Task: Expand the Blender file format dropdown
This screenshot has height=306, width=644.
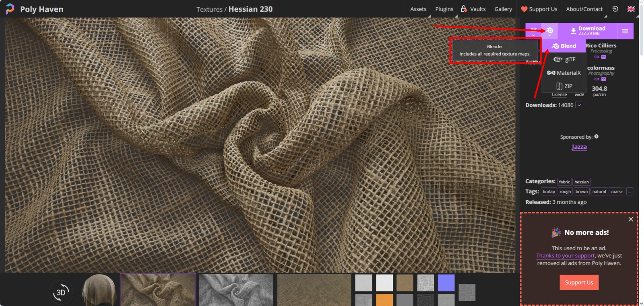Action: (x=549, y=31)
